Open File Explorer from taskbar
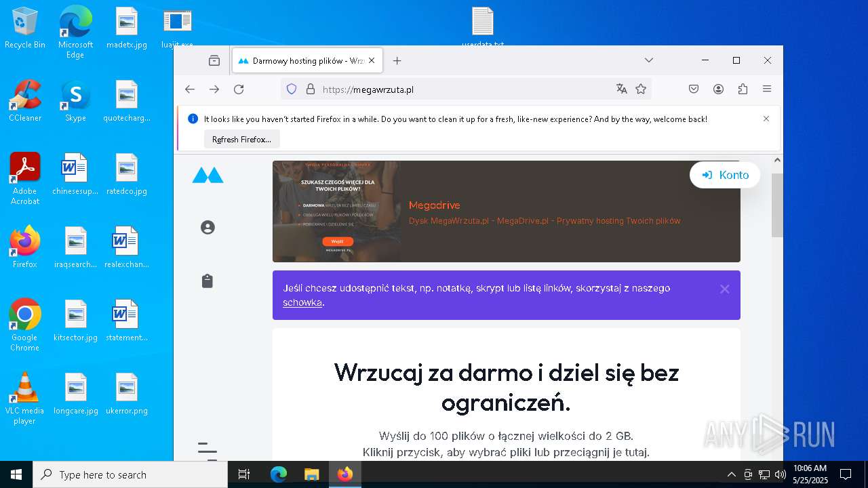 [x=311, y=474]
